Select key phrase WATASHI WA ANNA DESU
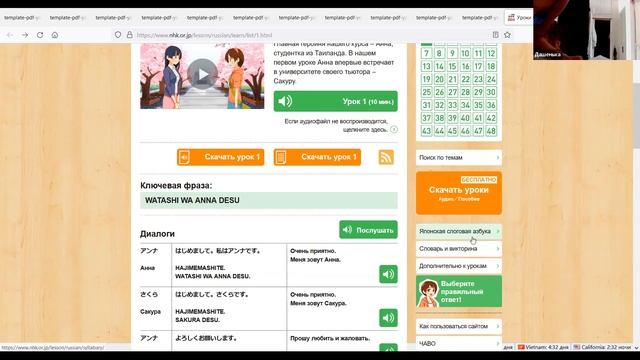This screenshot has width=640, height=360. [x=192, y=200]
